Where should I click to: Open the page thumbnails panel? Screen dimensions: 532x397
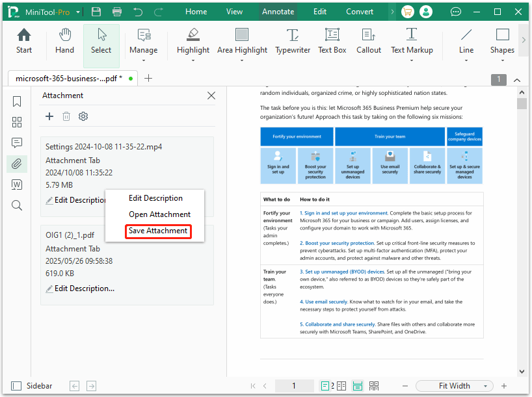click(17, 122)
